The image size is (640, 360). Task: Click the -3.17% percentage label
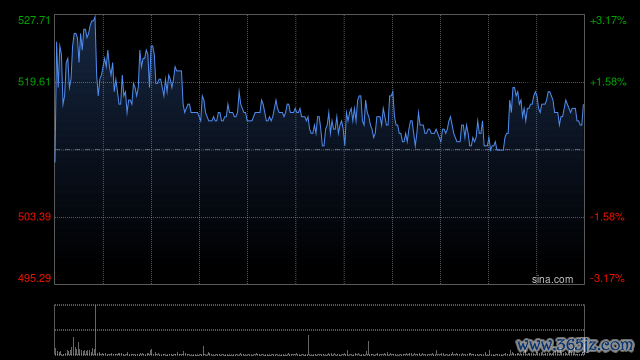pyautogui.click(x=607, y=278)
